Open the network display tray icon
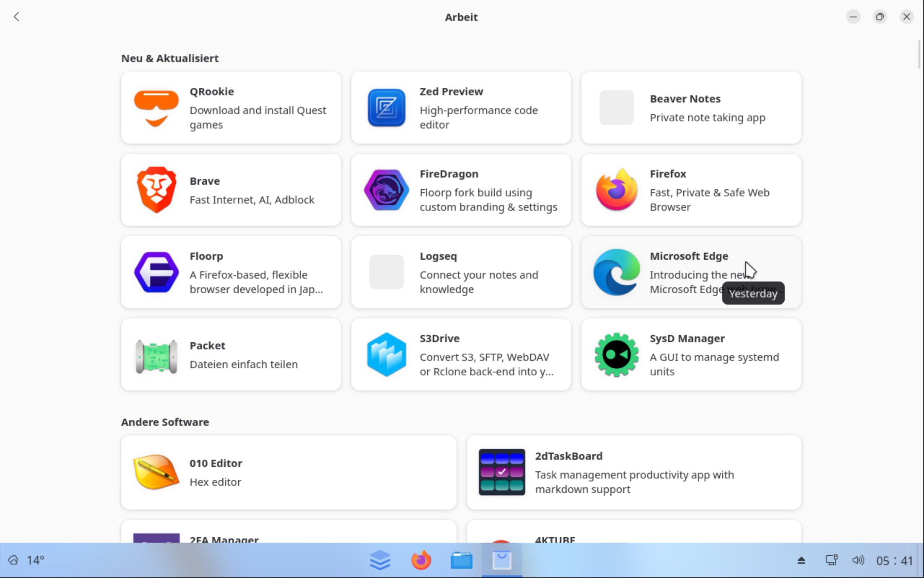Screen dimensions: 924x578 [x=831, y=560]
